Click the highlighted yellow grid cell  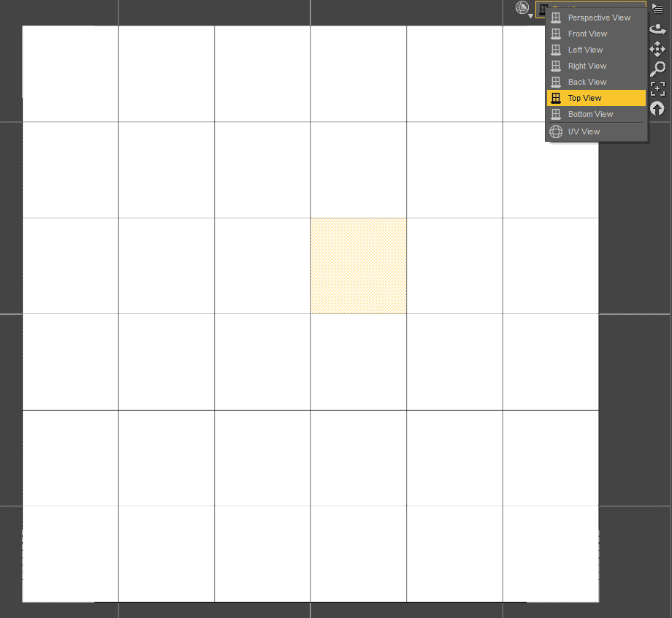[x=359, y=265]
